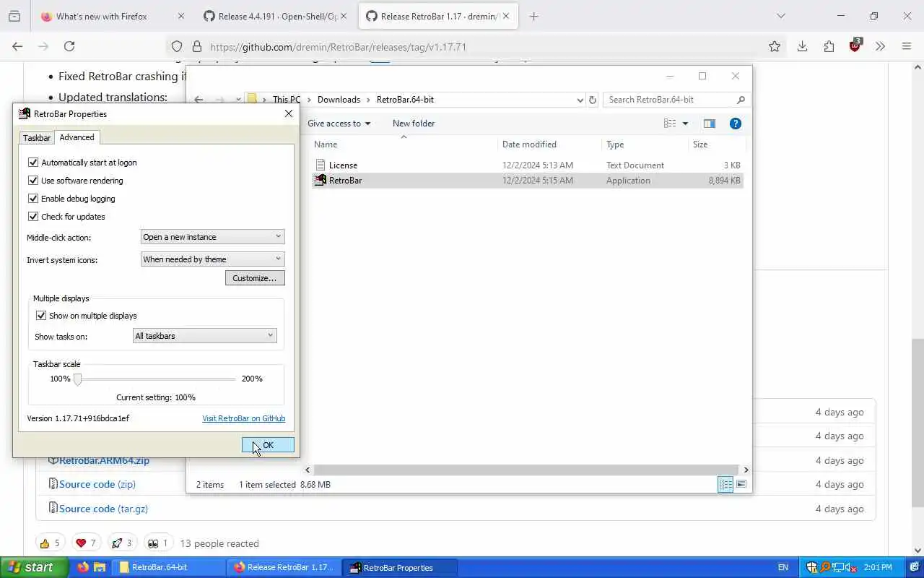Show site security padlock info
Image resolution: width=924 pixels, height=578 pixels.
click(196, 47)
